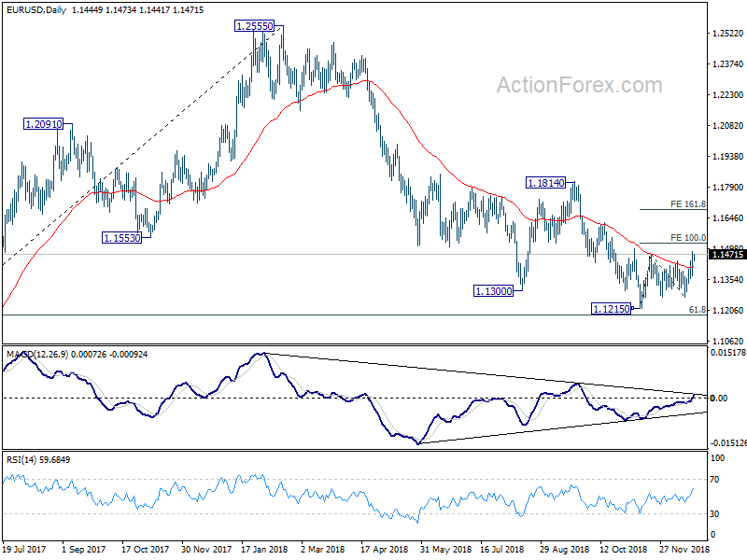The width and height of the screenshot is (747, 560).
Task: Click the RSI 30 level value
Action: (714, 514)
